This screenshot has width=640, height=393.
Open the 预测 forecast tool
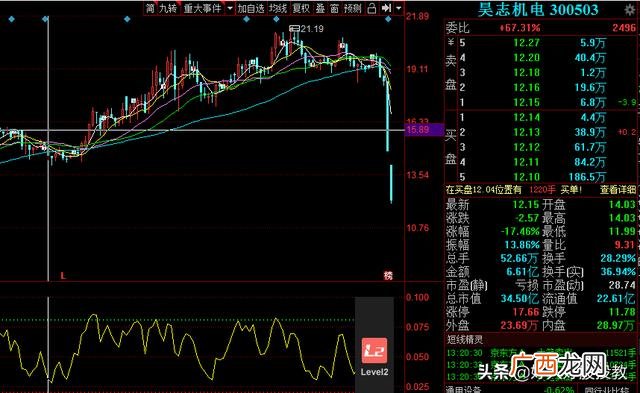[353, 8]
